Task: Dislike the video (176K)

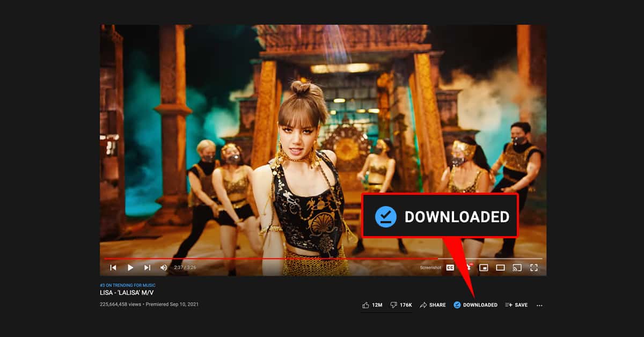Action: [401, 305]
